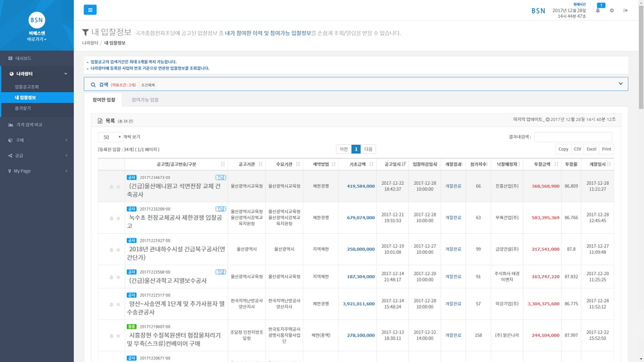The height and width of the screenshot is (362, 644).
Task: Sort by 기초금액 column header
Action: pos(357,164)
